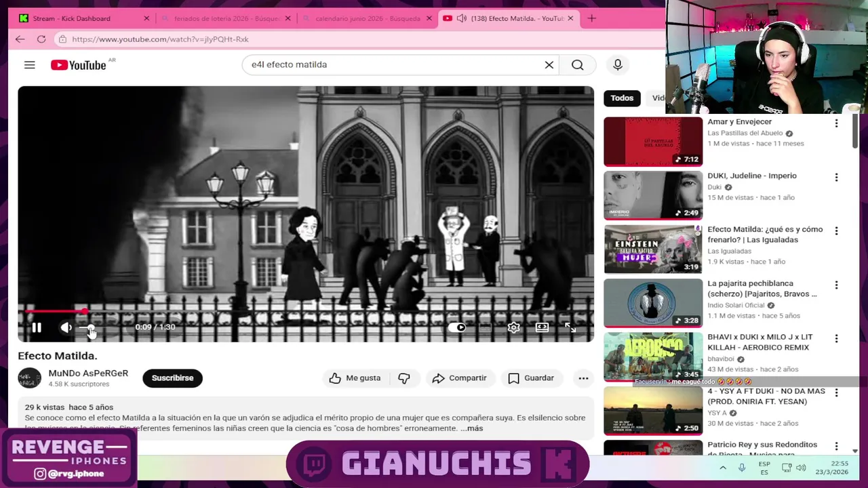Click the Las Pastillas del Abuelo channel name
Viewport: 868px width, 488px height.
point(745,134)
